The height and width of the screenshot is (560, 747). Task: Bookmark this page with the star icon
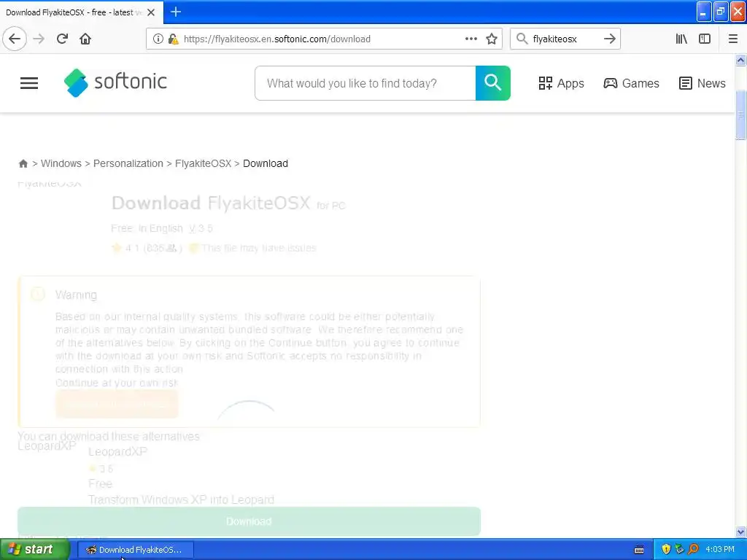click(492, 39)
